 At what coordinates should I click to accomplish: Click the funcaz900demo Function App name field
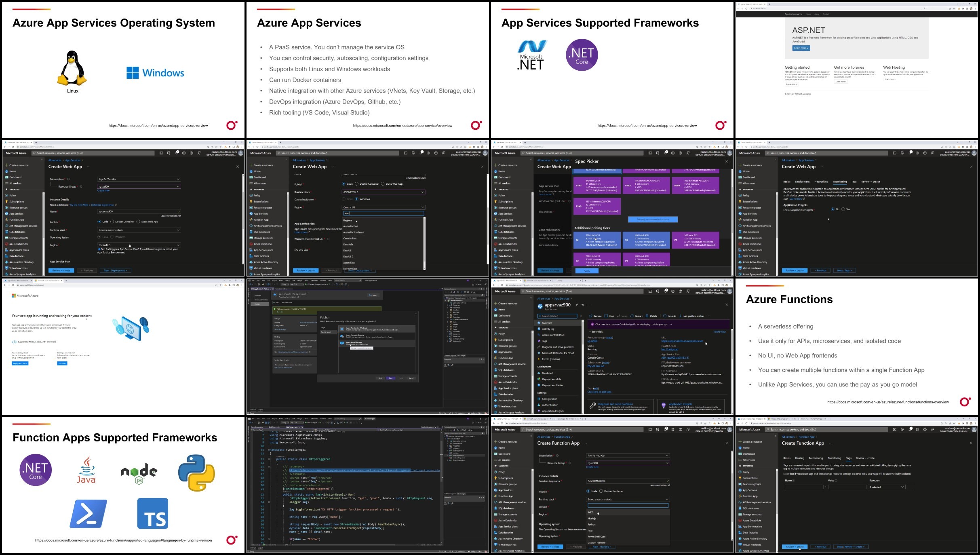click(628, 481)
